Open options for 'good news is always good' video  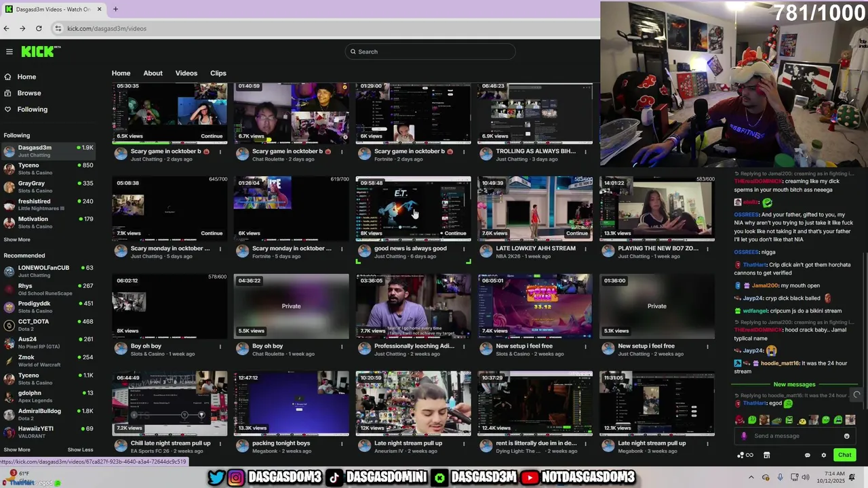click(x=464, y=249)
